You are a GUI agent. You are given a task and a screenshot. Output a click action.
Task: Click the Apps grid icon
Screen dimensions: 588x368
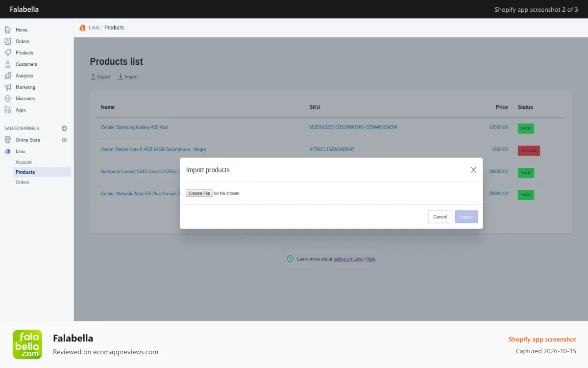[8, 110]
